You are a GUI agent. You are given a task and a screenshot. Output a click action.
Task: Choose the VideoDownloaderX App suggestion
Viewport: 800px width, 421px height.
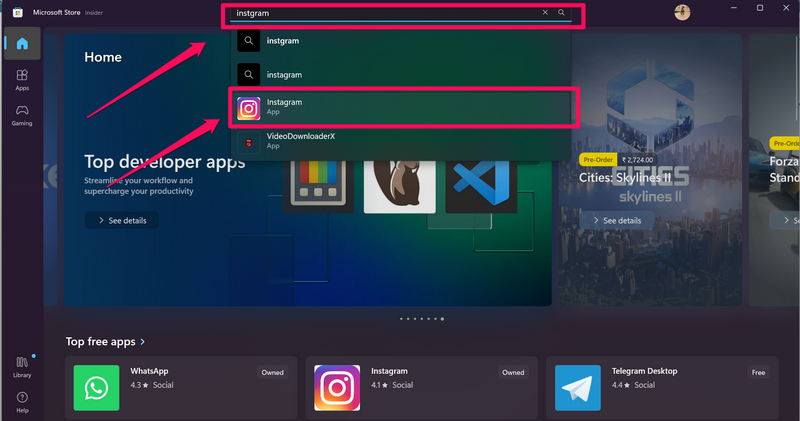pos(401,141)
